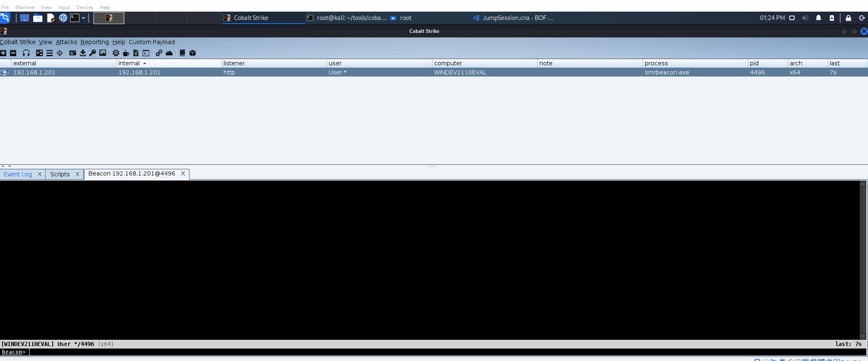Expand the terminal dropdown arrow in panel
Viewport: 868px width, 361px height.
tap(84, 18)
